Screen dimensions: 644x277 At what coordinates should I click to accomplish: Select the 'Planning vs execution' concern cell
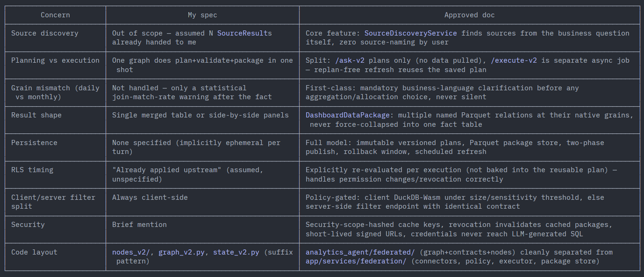55,65
